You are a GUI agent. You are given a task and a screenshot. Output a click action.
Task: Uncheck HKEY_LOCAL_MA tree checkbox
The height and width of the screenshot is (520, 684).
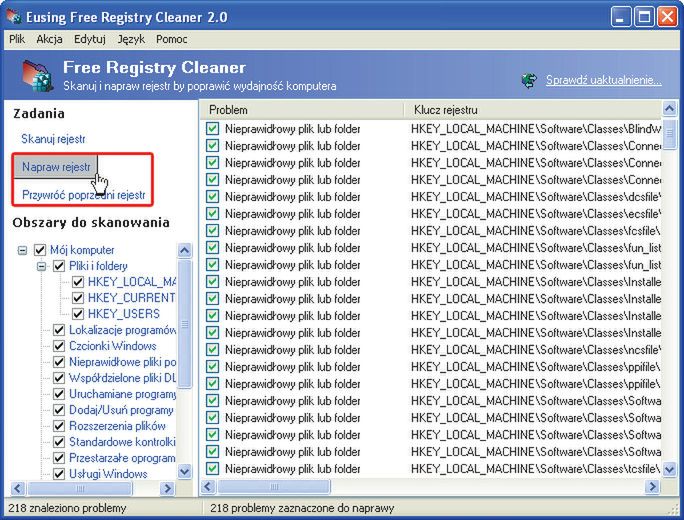pyautogui.click(x=78, y=282)
